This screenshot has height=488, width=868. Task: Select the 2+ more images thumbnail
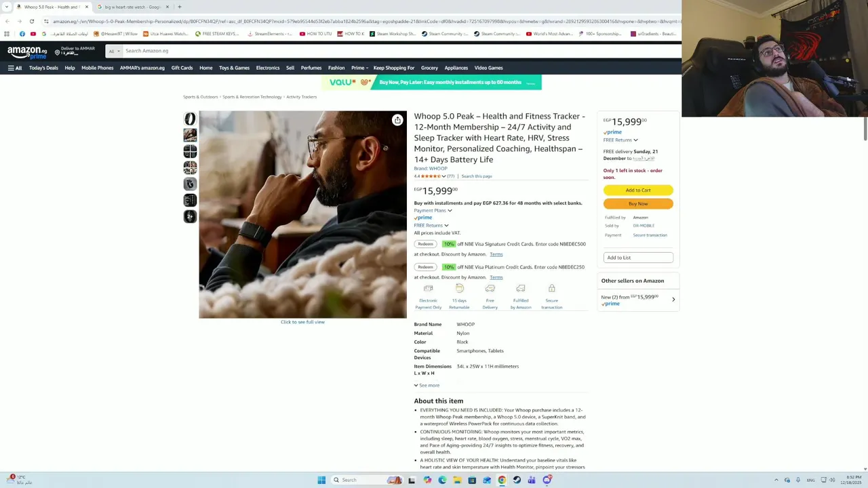pos(190,216)
